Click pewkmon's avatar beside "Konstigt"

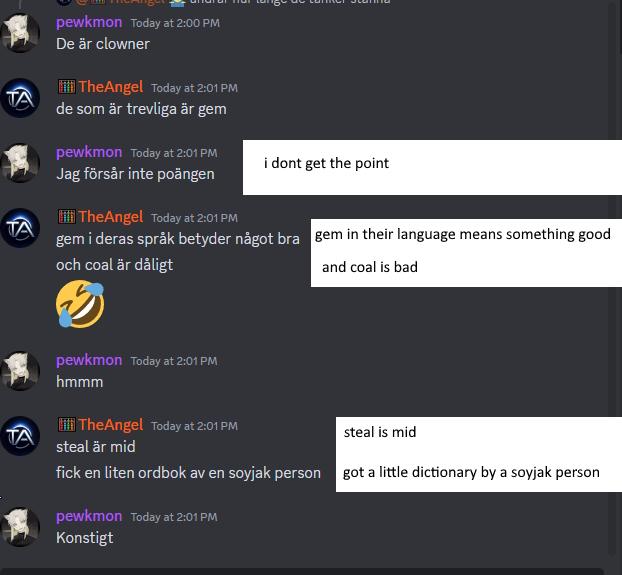click(x=20, y=527)
